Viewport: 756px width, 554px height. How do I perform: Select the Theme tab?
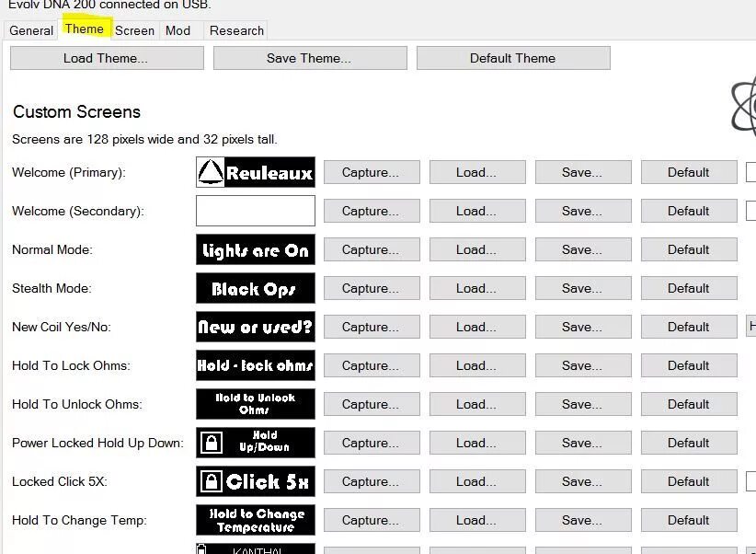coord(85,29)
